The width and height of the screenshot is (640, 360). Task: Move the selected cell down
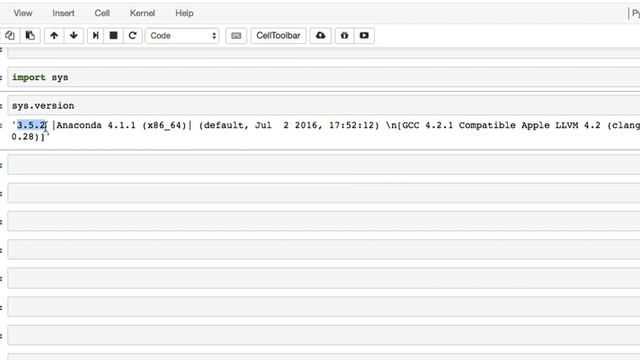tap(73, 36)
